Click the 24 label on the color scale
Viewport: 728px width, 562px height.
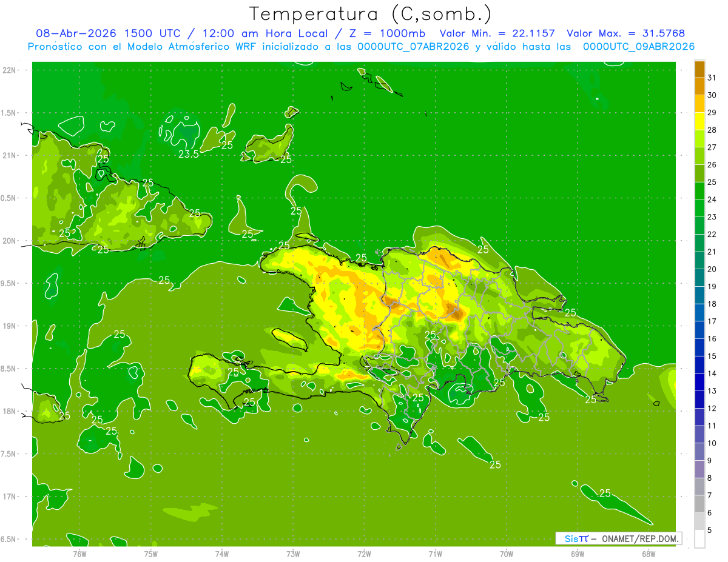712,199
